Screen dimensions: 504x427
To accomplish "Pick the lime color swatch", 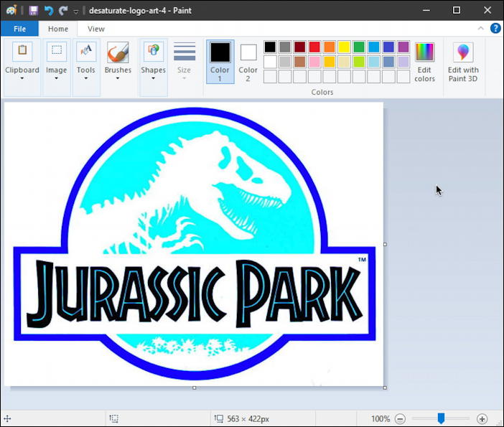I will tap(359, 62).
